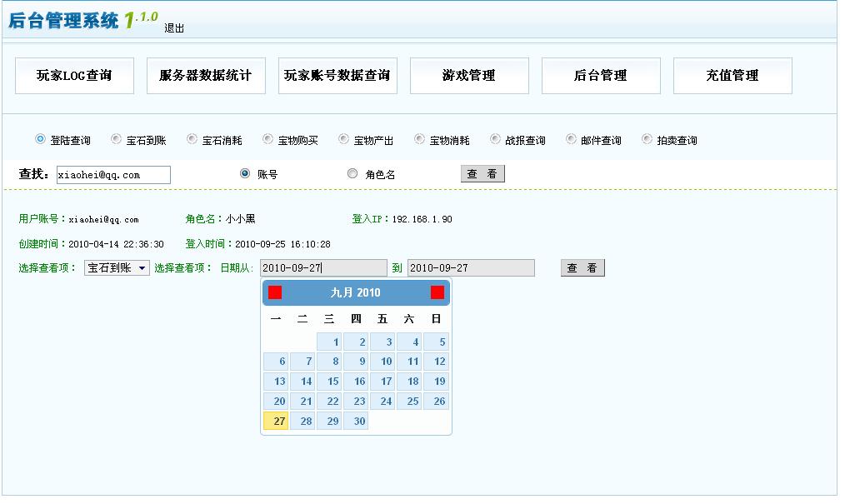Open the 玩家账号数据查询 section
845x504 pixels.
coord(337,75)
